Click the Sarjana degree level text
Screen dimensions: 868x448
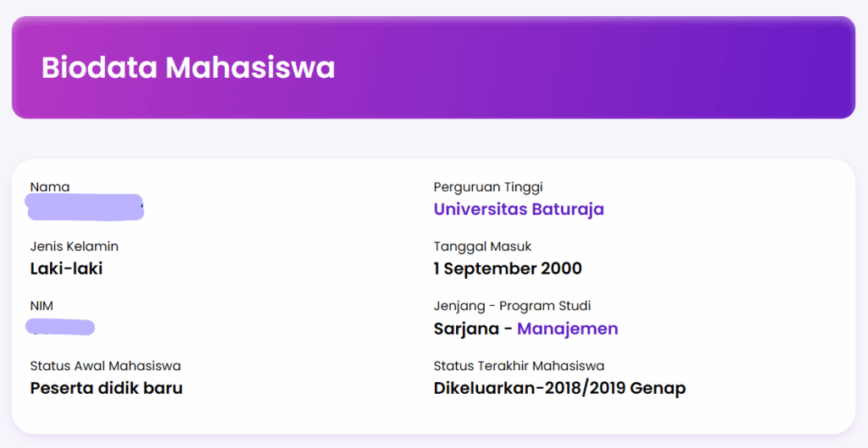tap(467, 329)
